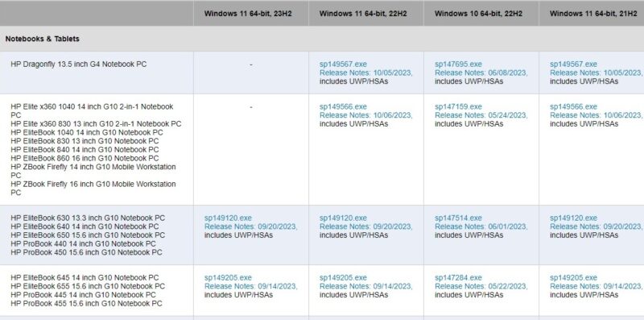Download sp147514.exe for Windows 10 22H2
644x320 pixels.
click(458, 218)
